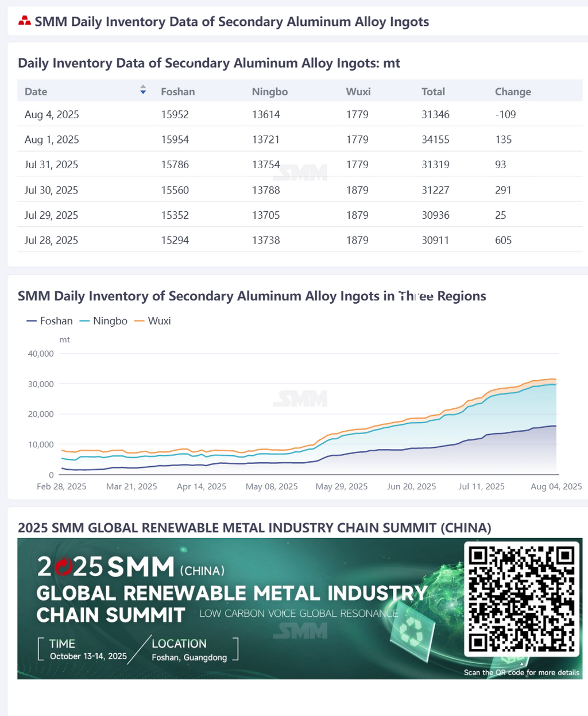Click Ningbo value 13738
Viewport: 588px width, 716px height.
tap(266, 241)
